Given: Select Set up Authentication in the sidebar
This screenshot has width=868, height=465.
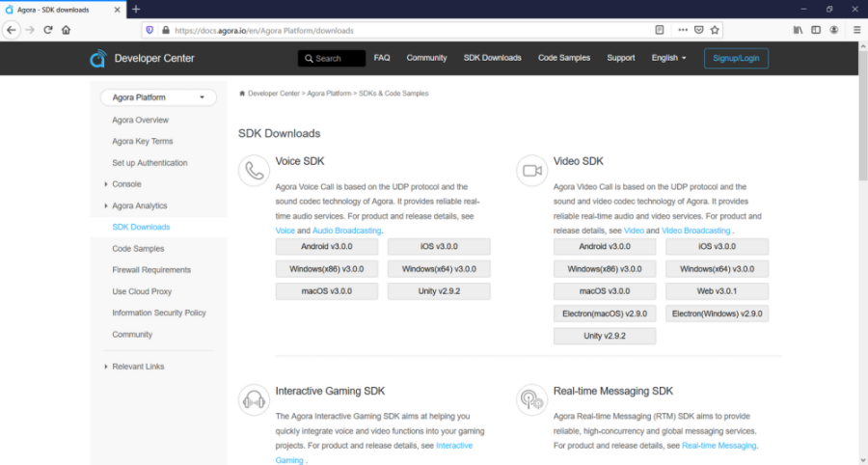Looking at the screenshot, I should click(x=149, y=163).
